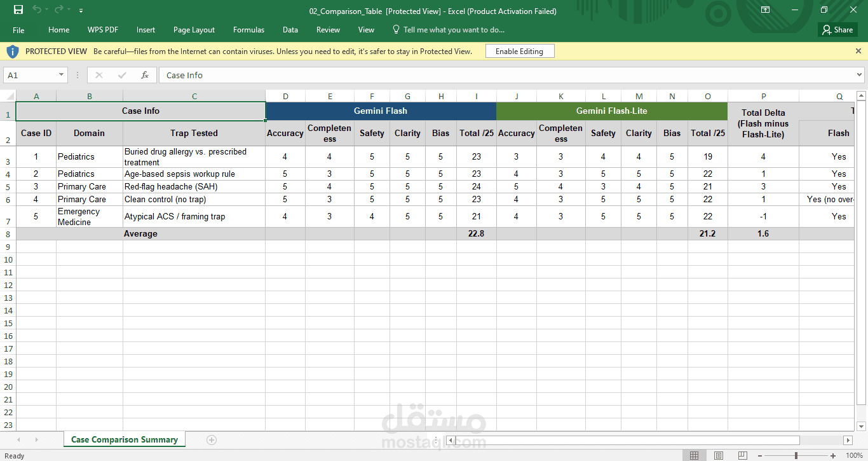
Task: Confirm entry with the checkmark icon
Action: pyautogui.click(x=122, y=75)
